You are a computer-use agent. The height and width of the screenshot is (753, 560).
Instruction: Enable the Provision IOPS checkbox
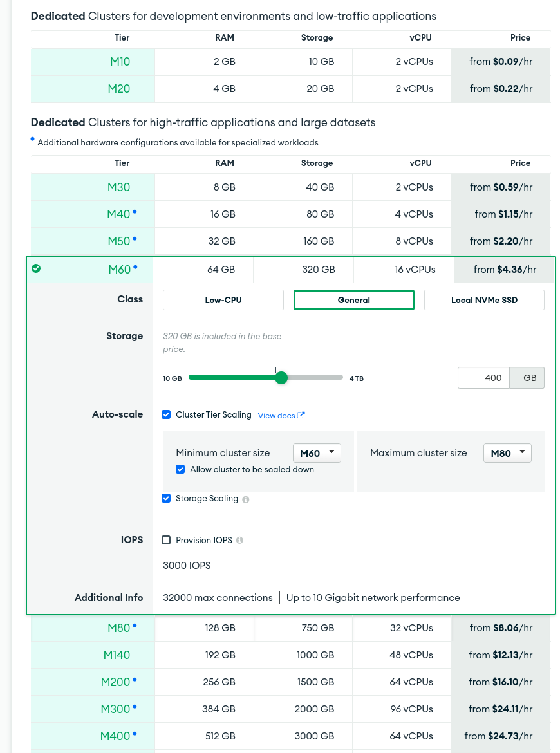pyautogui.click(x=166, y=541)
